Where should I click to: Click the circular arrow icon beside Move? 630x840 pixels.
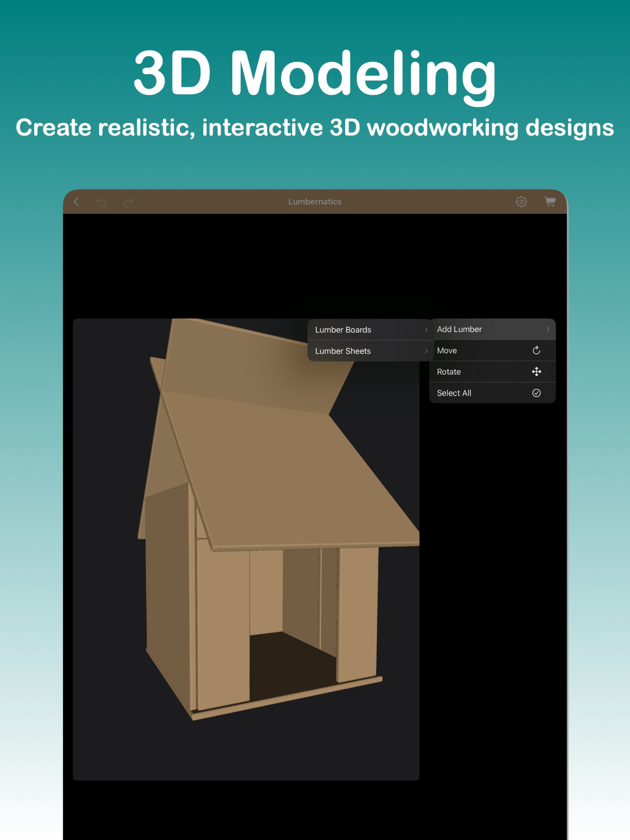[536, 350]
